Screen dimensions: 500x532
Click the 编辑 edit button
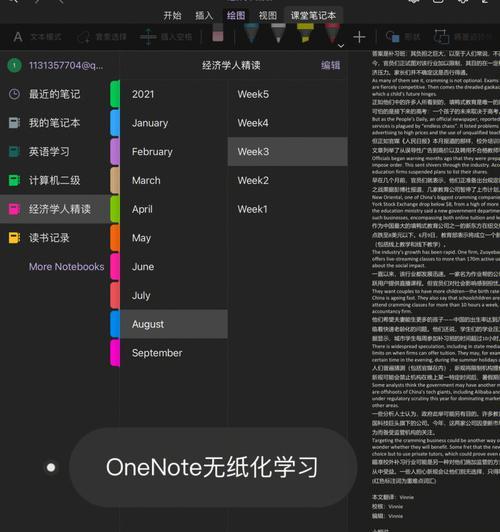tap(330, 65)
